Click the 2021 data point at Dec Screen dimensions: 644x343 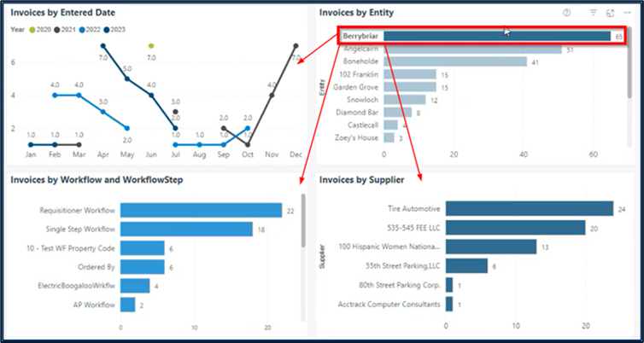(296, 46)
